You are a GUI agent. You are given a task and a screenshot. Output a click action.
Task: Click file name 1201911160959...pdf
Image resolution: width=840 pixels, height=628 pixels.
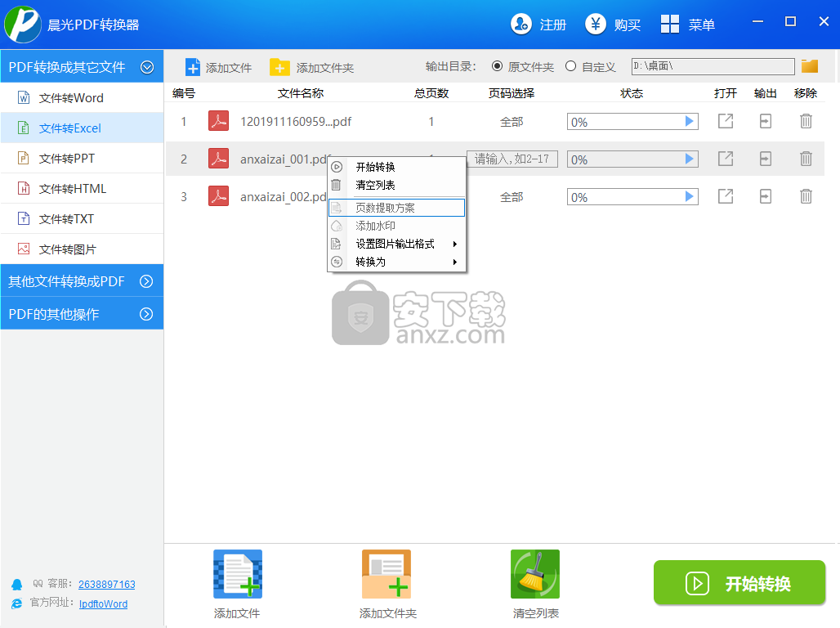pyautogui.click(x=296, y=122)
